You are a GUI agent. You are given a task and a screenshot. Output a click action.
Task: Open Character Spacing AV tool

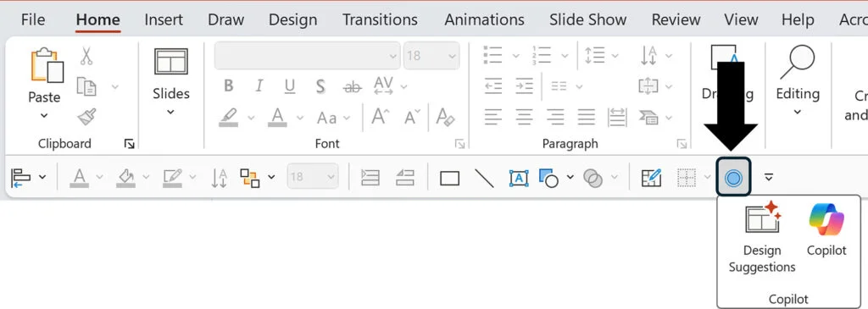pyautogui.click(x=384, y=86)
